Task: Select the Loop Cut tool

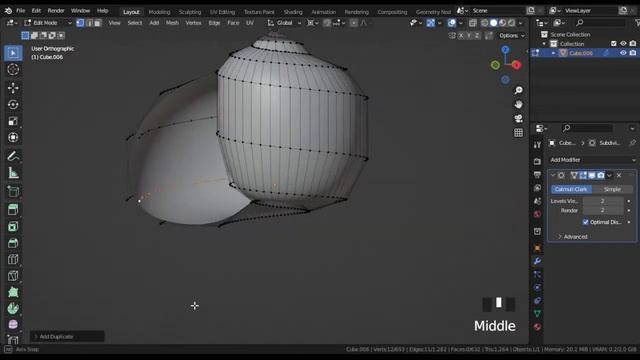Action: (x=13, y=259)
